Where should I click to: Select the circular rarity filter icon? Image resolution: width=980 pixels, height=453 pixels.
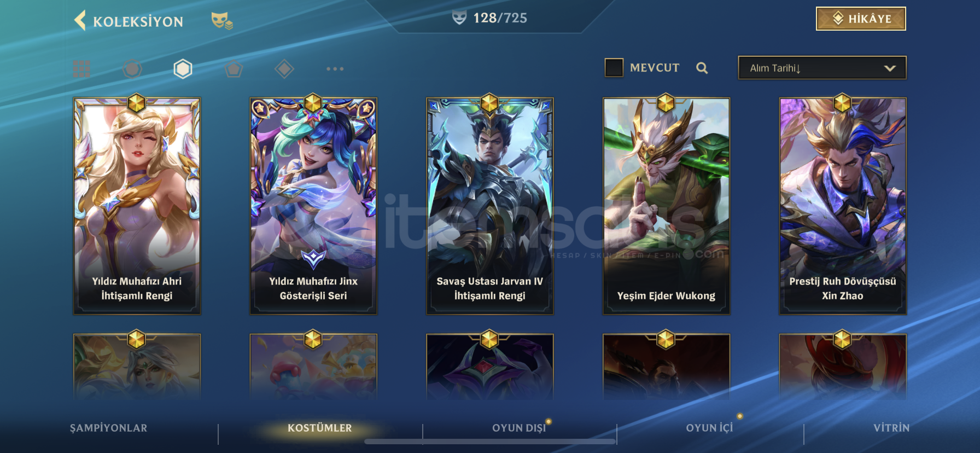(132, 69)
